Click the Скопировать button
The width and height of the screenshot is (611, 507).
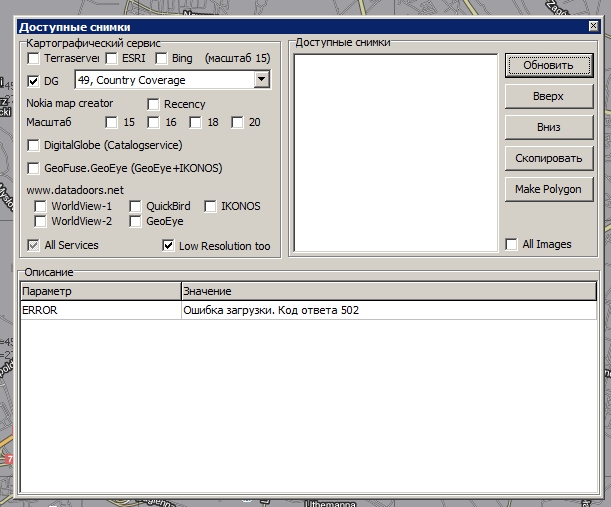(549, 158)
